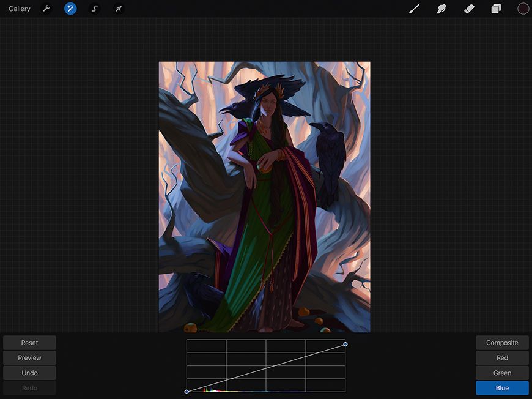This screenshot has width=532, height=399.
Task: Select the bottom-left curve node
Action: click(187, 391)
